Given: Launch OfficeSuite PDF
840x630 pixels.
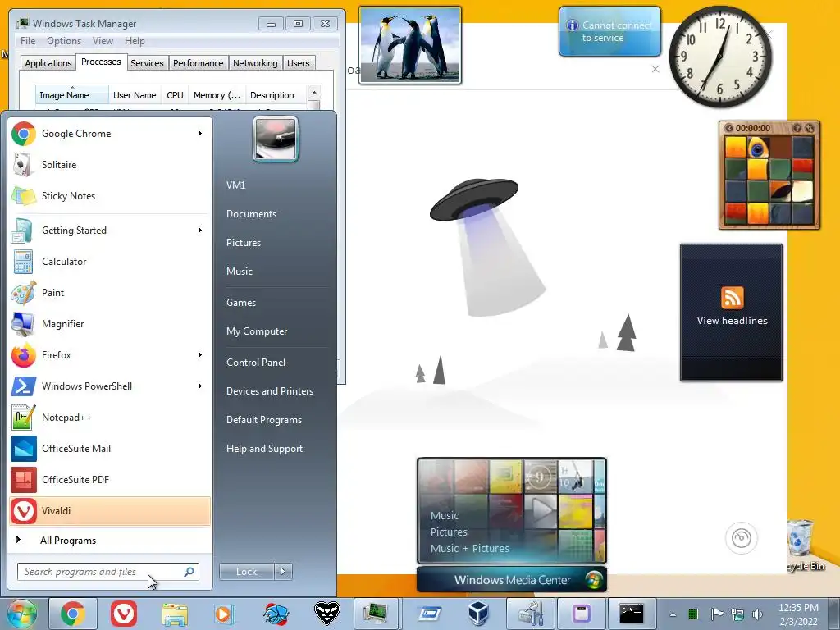Looking at the screenshot, I should (110, 479).
